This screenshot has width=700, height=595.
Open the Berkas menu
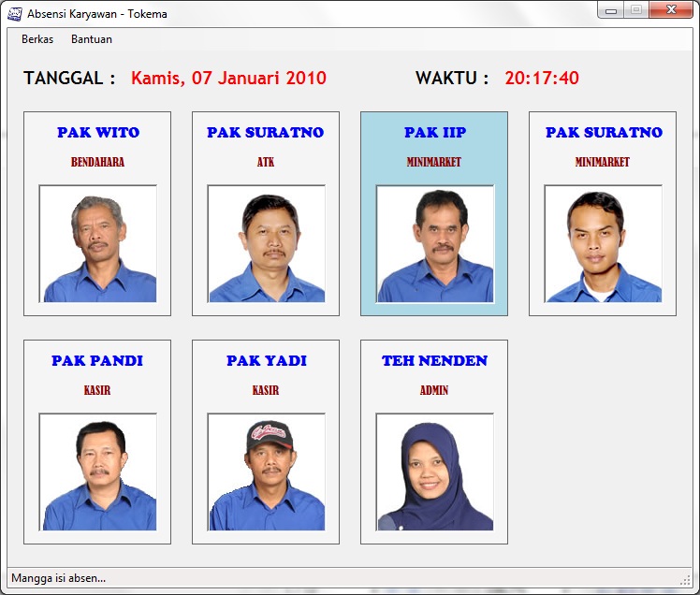[37, 39]
